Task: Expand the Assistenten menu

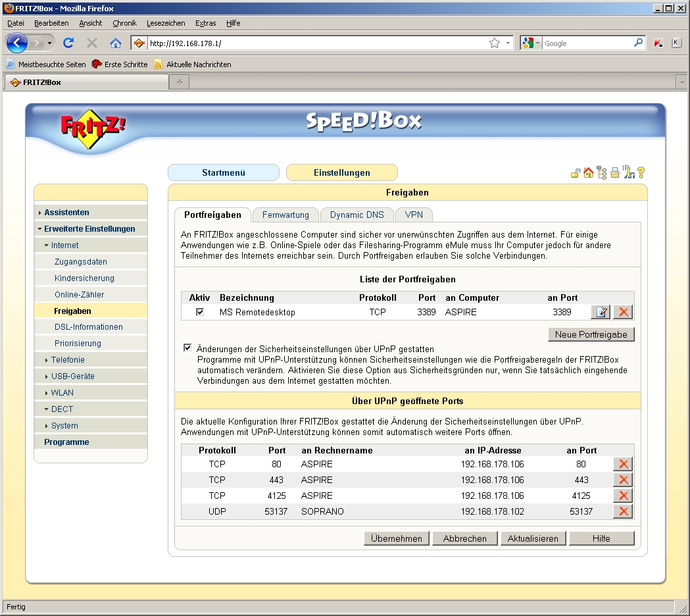Action: point(66,213)
